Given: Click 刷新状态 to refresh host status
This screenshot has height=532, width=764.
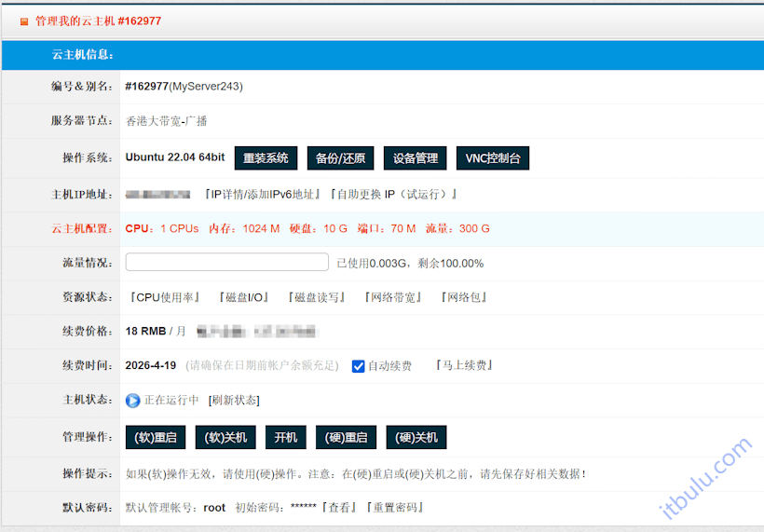Looking at the screenshot, I should [234, 401].
